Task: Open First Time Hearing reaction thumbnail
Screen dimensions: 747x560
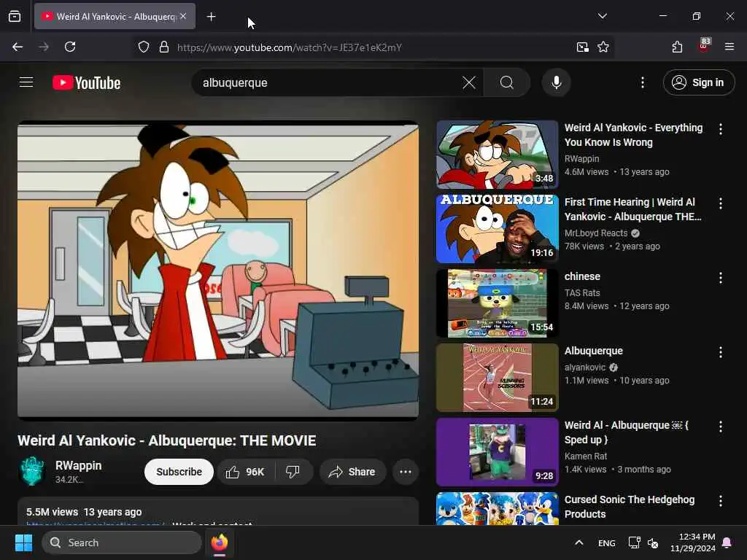Action: pyautogui.click(x=497, y=228)
